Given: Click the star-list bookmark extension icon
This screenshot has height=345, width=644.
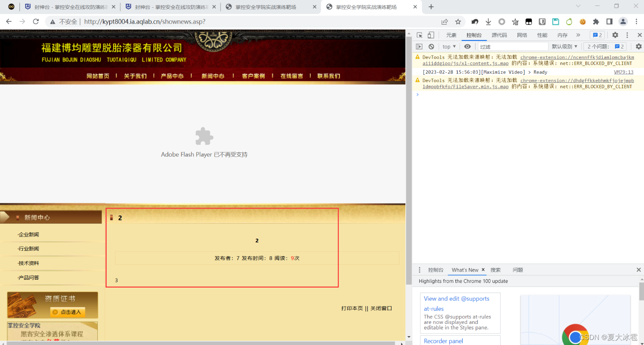Looking at the screenshot, I should pos(515,22).
